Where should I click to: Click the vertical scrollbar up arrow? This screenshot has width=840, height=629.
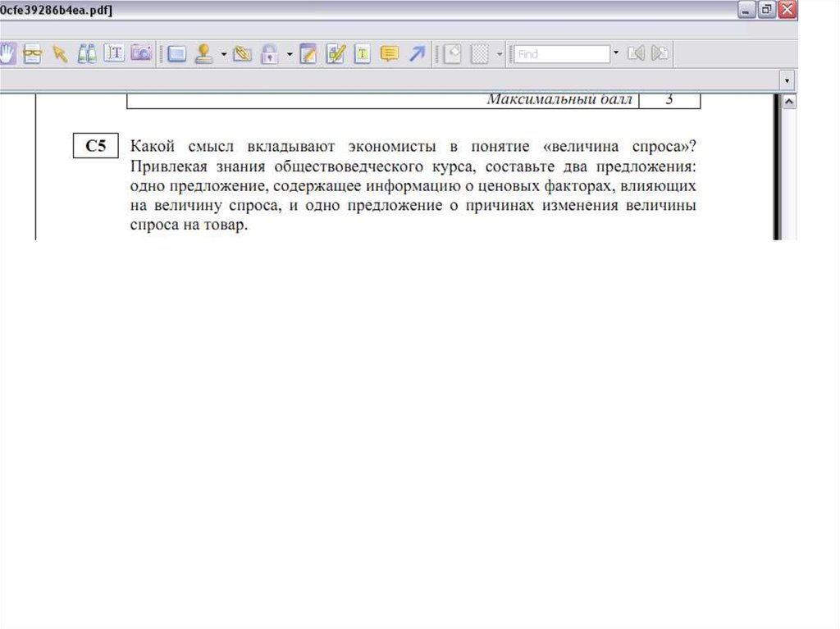[x=789, y=102]
